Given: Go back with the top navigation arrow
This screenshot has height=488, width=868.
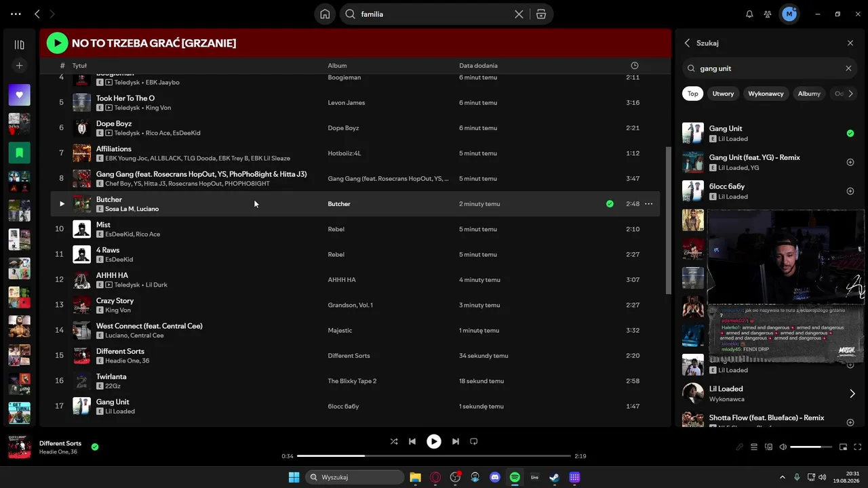Looking at the screenshot, I should pyautogui.click(x=37, y=14).
